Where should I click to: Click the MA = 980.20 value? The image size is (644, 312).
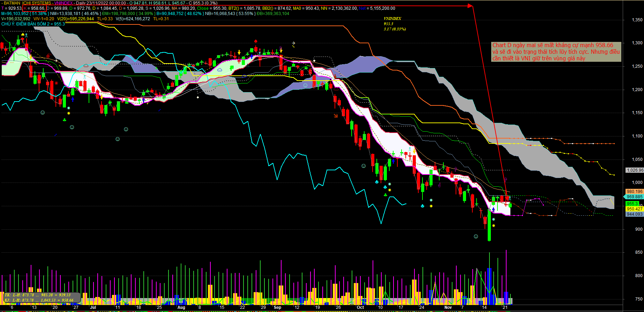click(183, 8)
